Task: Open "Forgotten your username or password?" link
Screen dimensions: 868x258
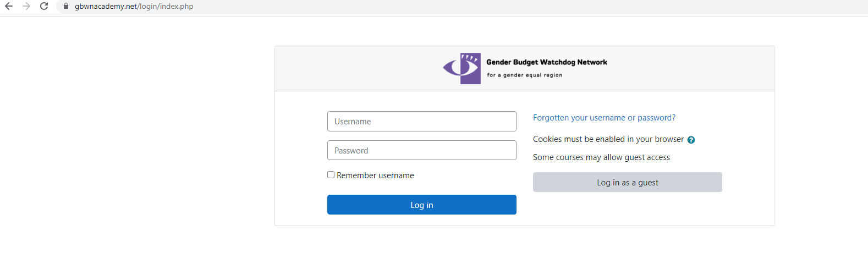Action: pos(604,118)
